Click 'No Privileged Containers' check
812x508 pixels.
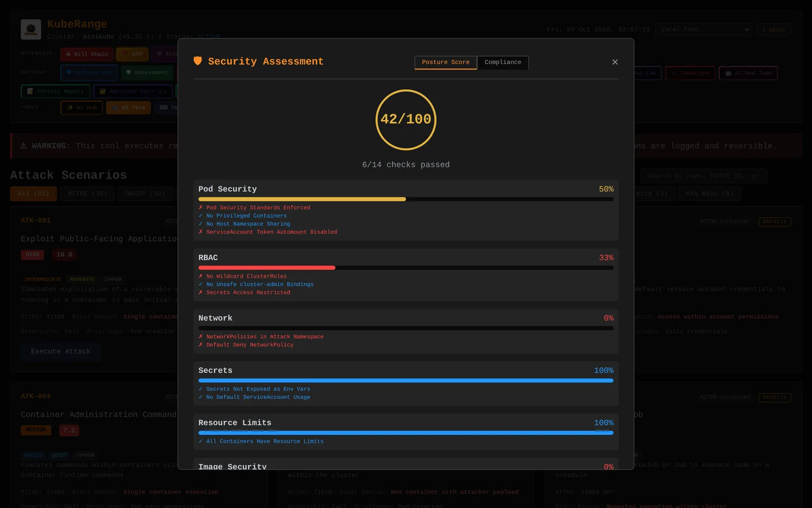tap(243, 216)
